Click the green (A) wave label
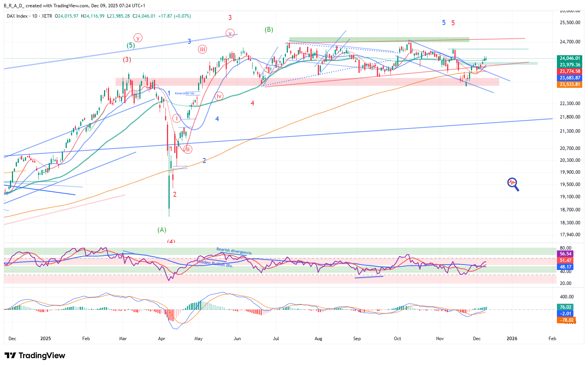588x367 pixels. (x=162, y=230)
